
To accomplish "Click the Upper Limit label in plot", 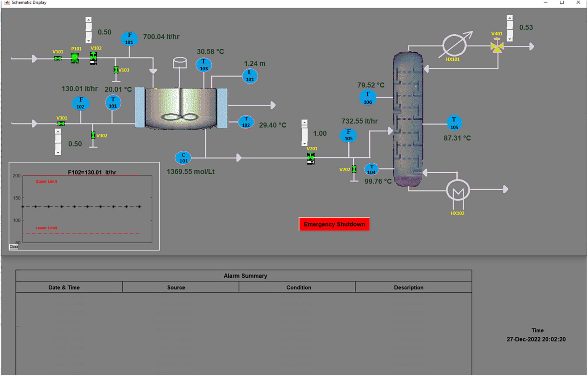I will [x=46, y=181].
